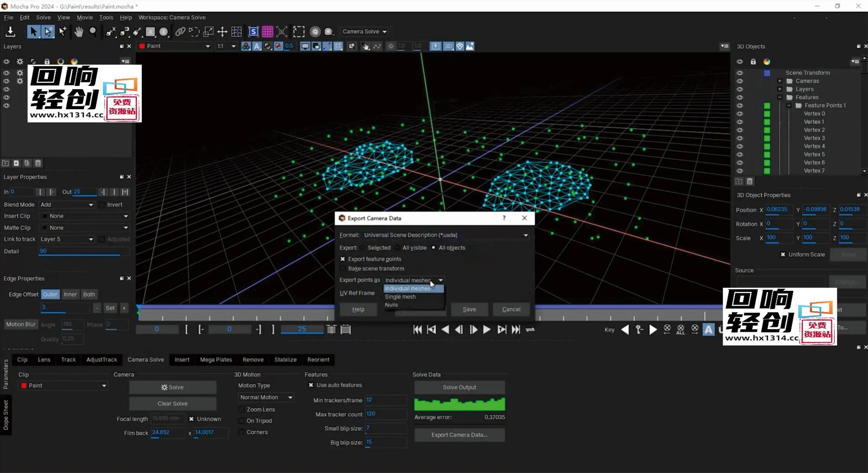
Task: Expand the Cameras folder in 3D Objects
Action: point(779,81)
